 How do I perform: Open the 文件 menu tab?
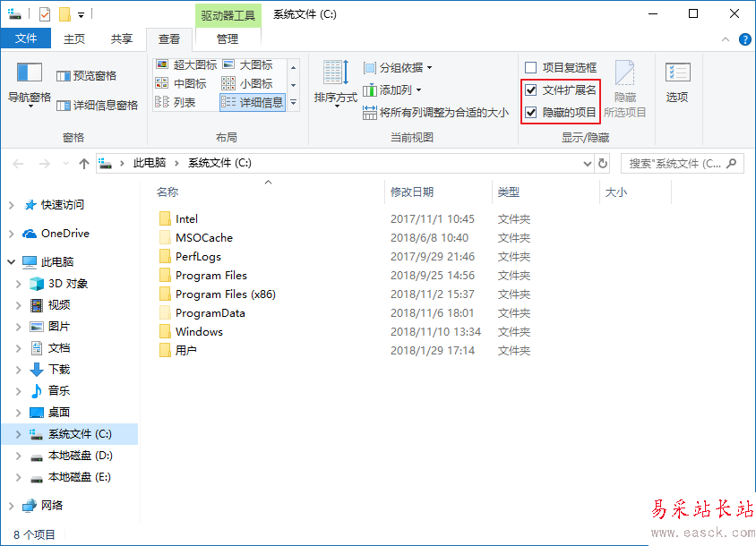pos(26,38)
